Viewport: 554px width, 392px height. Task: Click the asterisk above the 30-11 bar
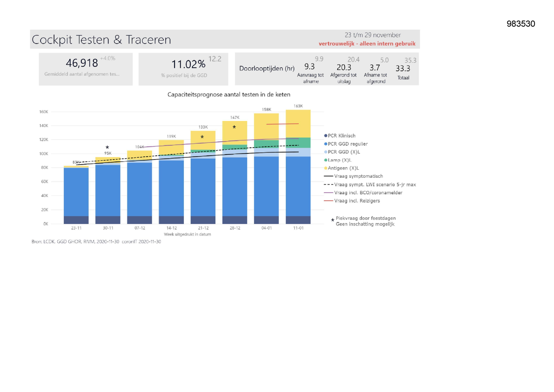pyautogui.click(x=107, y=148)
